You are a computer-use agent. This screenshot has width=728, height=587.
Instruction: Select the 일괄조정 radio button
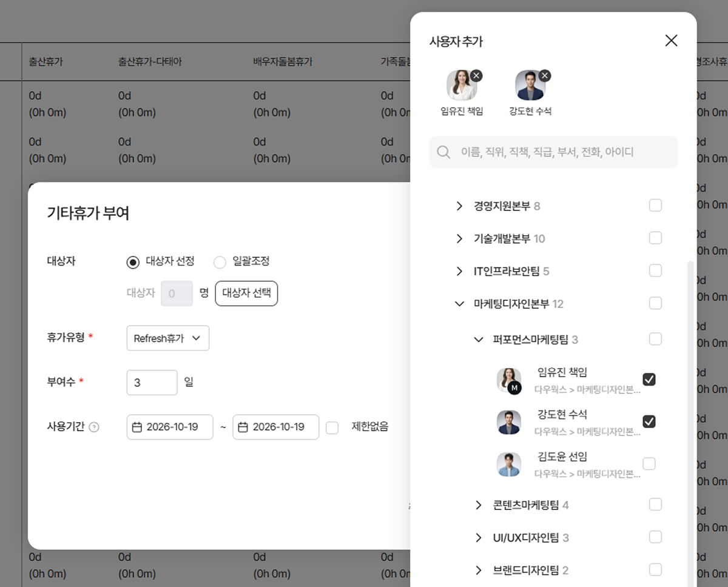(x=220, y=262)
